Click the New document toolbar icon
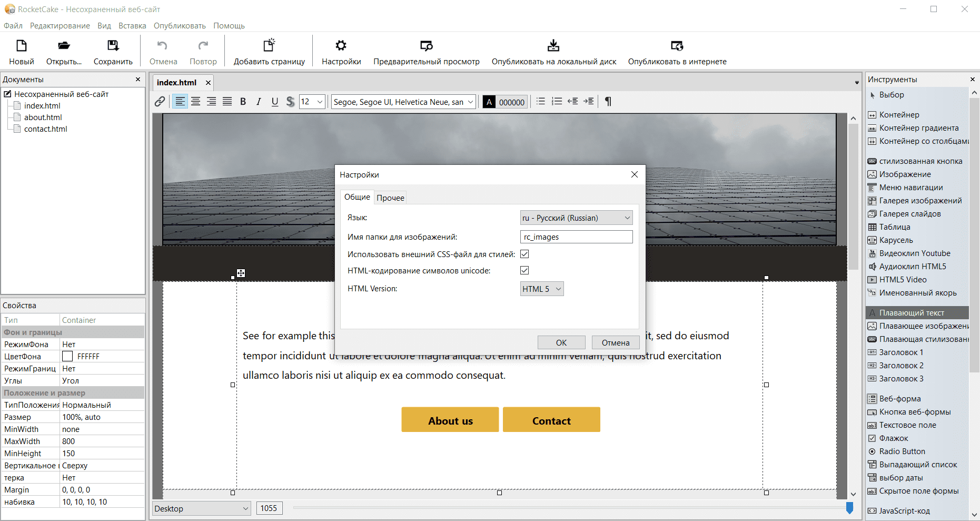 click(x=22, y=46)
